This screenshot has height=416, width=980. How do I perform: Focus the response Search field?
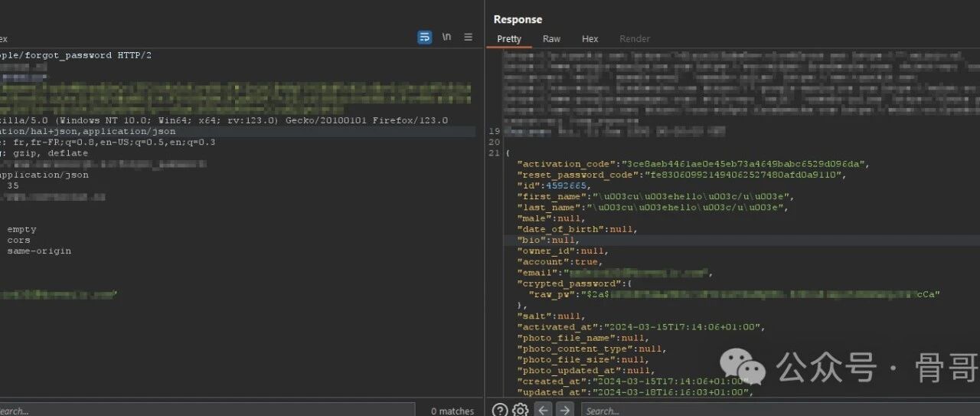780,410
